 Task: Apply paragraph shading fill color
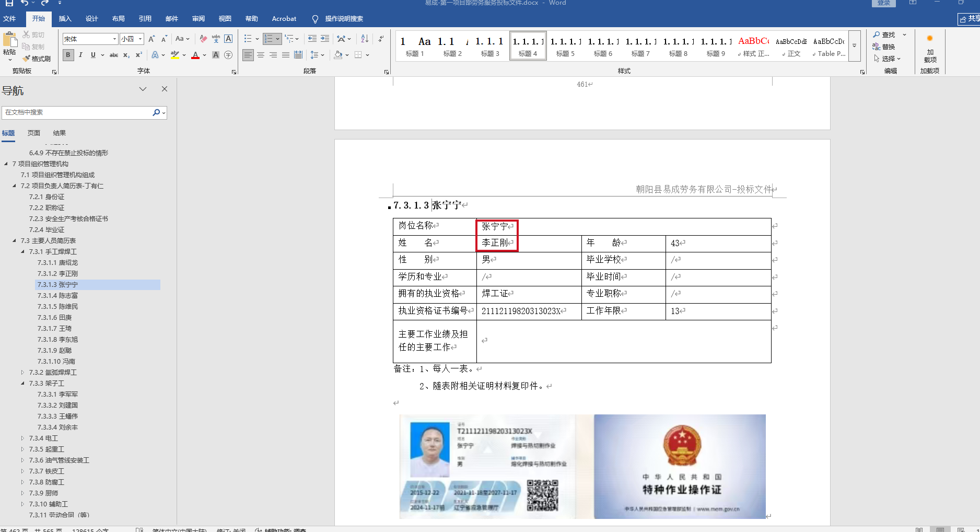click(339, 55)
